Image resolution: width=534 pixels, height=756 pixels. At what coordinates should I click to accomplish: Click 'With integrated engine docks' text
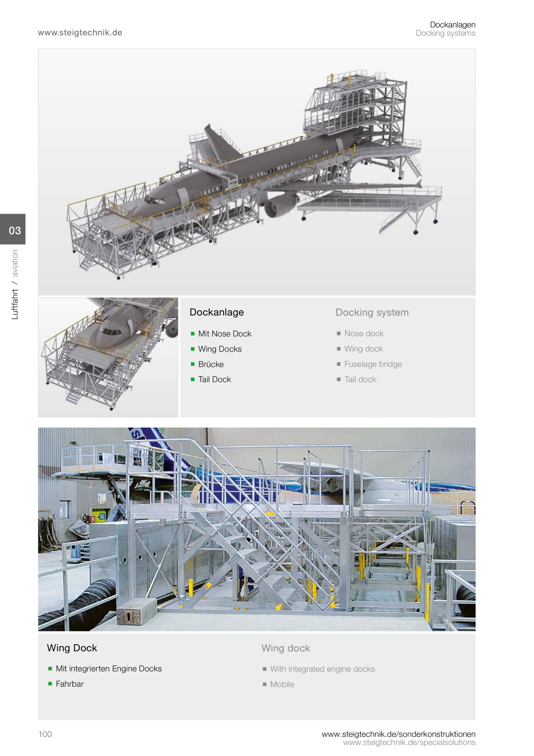click(323, 669)
